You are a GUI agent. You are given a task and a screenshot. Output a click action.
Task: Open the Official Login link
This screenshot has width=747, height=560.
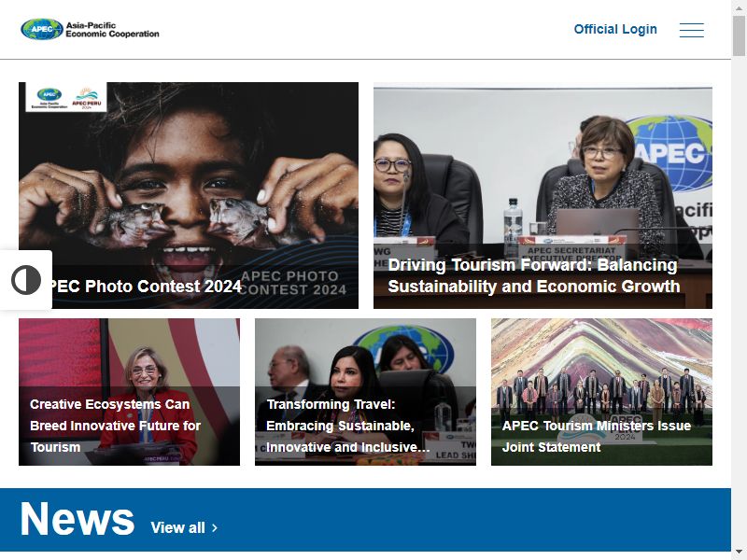coord(615,29)
